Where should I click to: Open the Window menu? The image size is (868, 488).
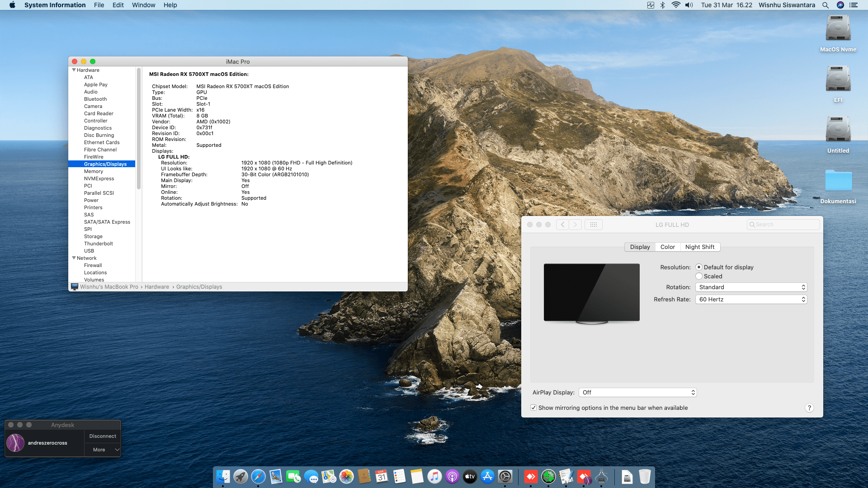143,5
